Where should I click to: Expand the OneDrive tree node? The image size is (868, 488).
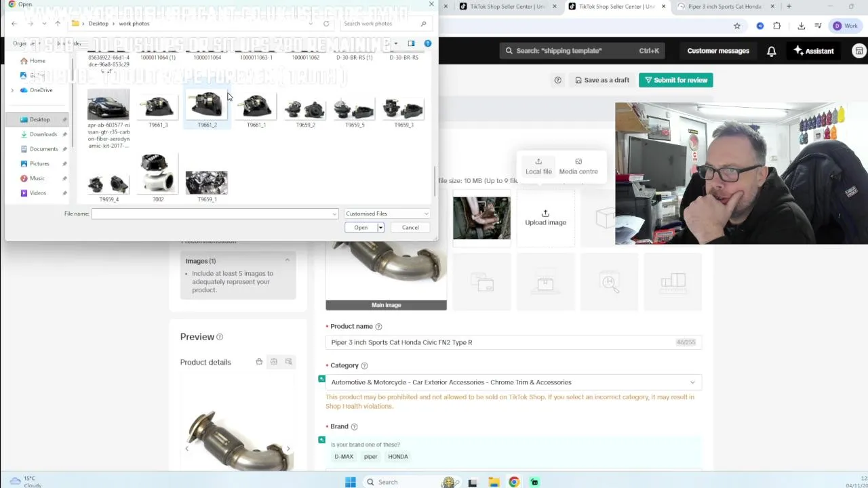click(12, 90)
